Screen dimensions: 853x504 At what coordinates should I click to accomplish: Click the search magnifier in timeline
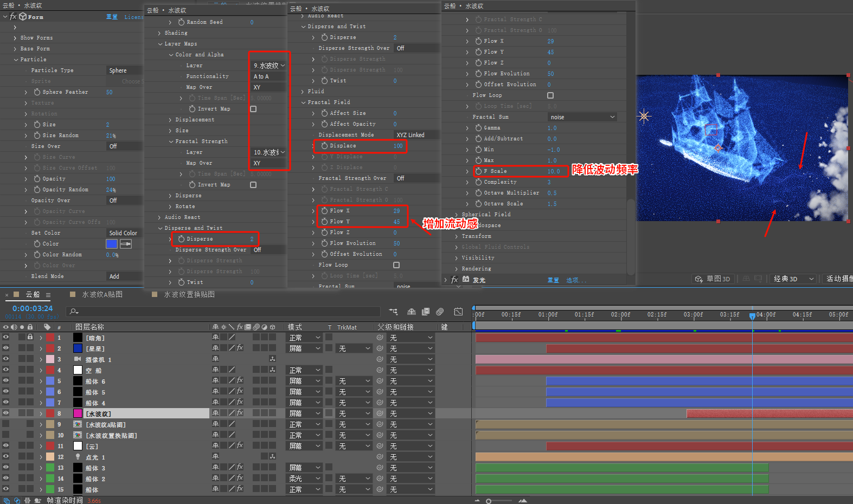coord(74,312)
